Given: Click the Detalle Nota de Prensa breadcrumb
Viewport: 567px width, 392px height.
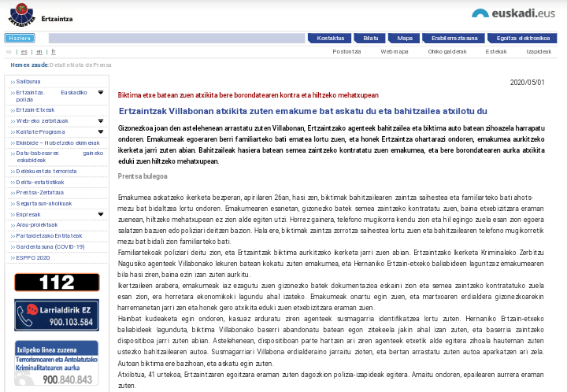Looking at the screenshot, I should tap(80, 65).
